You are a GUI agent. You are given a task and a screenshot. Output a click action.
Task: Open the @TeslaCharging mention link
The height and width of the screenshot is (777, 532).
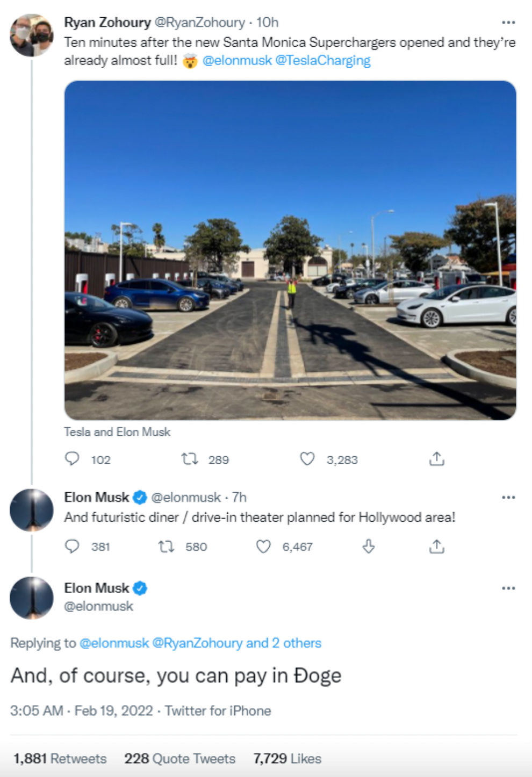pyautogui.click(x=323, y=61)
